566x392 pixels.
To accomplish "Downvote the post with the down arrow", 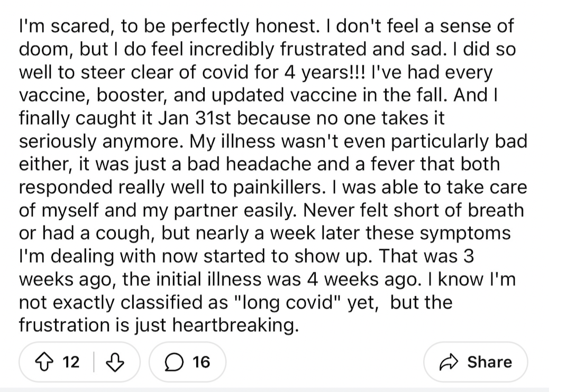I will coord(115,362).
